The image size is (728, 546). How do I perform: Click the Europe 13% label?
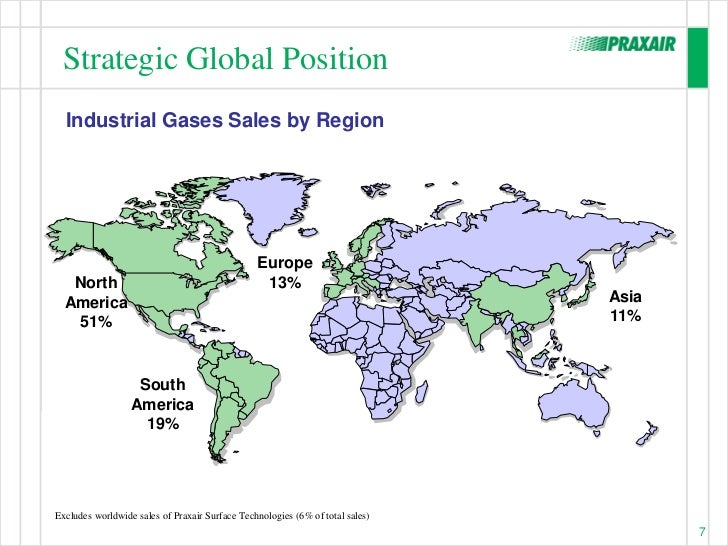coord(285,272)
